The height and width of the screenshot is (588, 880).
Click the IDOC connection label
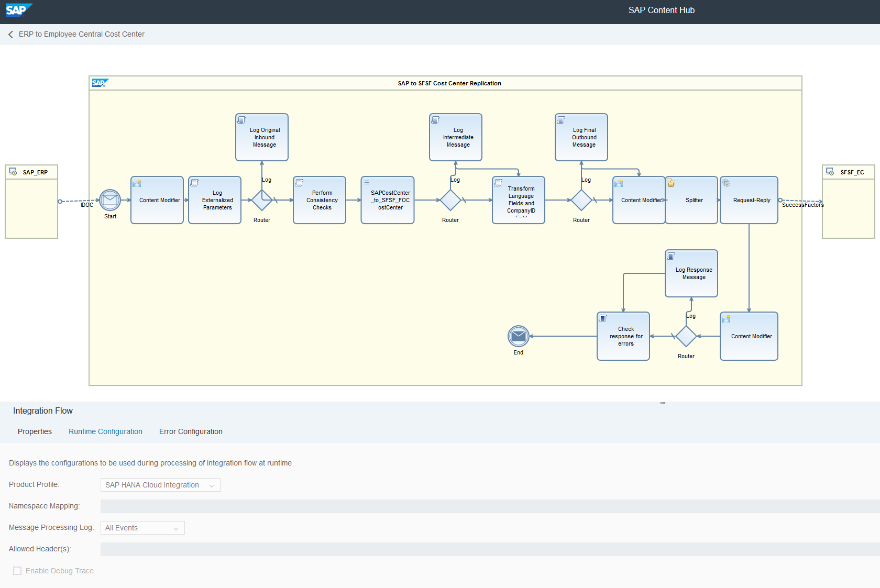point(87,205)
